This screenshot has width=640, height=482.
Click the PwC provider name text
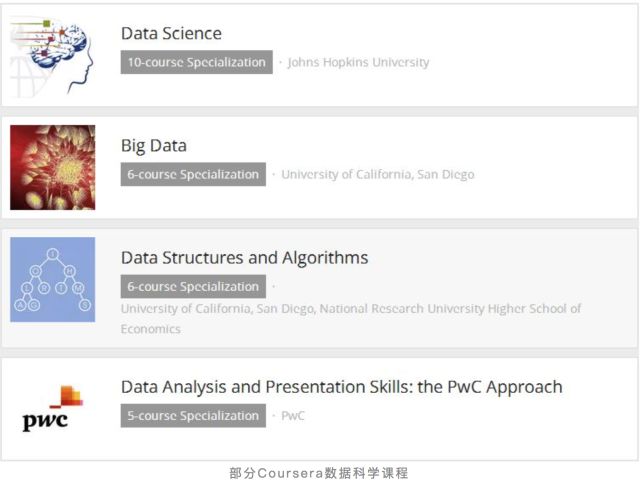click(293, 415)
